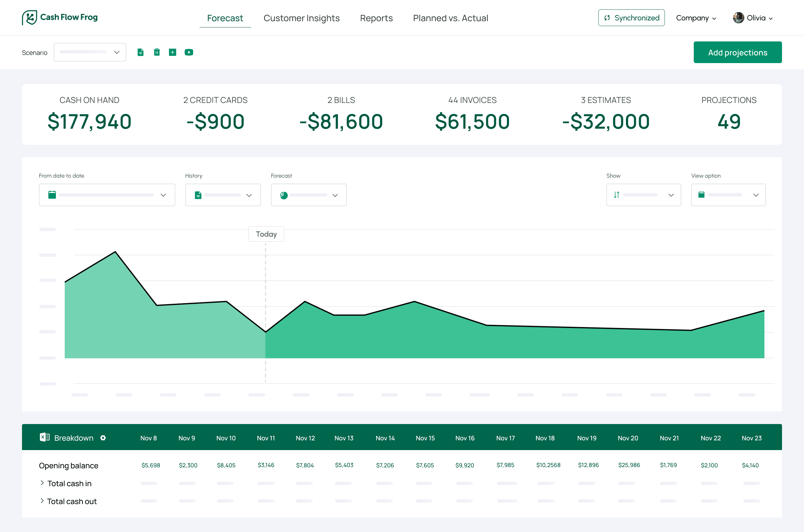Click the save scenario document icon
The height and width of the screenshot is (532, 804).
point(140,52)
